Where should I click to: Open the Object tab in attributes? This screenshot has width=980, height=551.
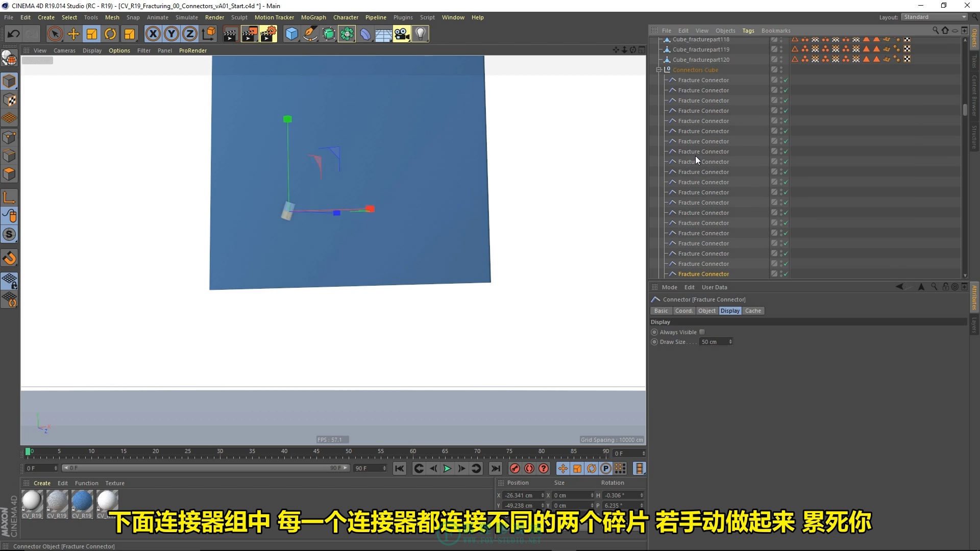click(x=707, y=311)
